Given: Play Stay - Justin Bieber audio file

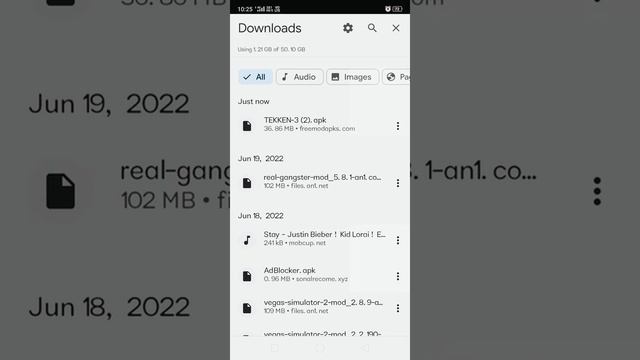Looking at the screenshot, I should pos(320,239).
